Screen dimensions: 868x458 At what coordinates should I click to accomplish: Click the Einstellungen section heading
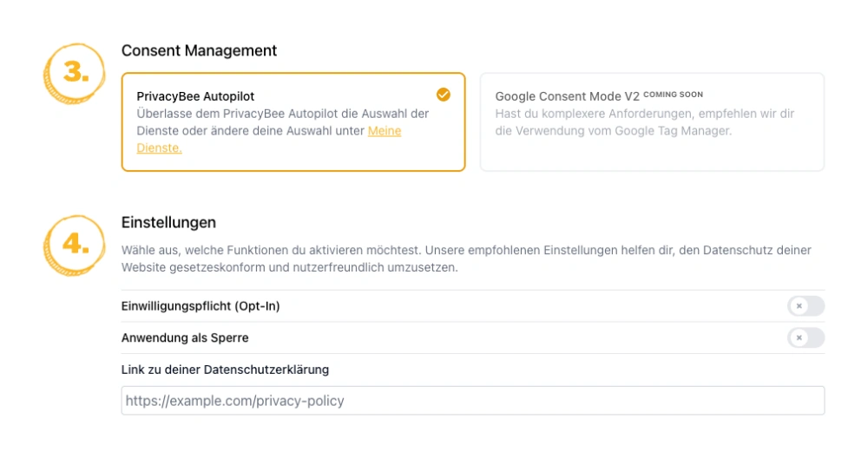[x=168, y=223]
